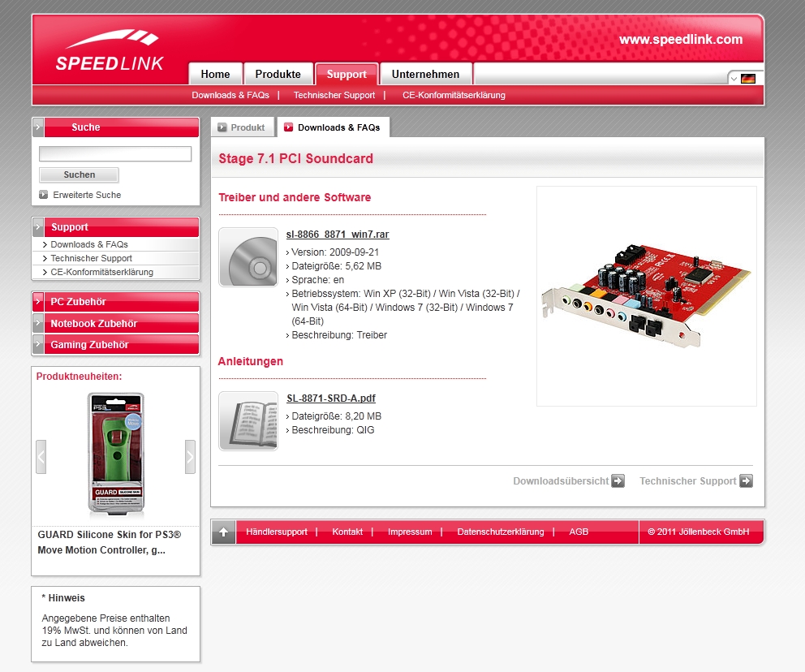Click the driver CD disc icon
Image resolution: width=805 pixels, height=672 pixels.
pos(248,257)
